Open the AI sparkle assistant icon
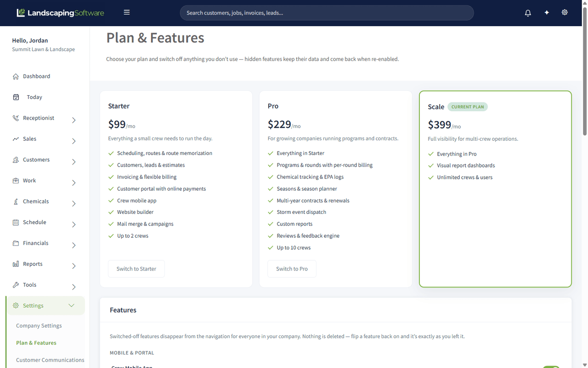The height and width of the screenshot is (368, 588). pos(547,12)
